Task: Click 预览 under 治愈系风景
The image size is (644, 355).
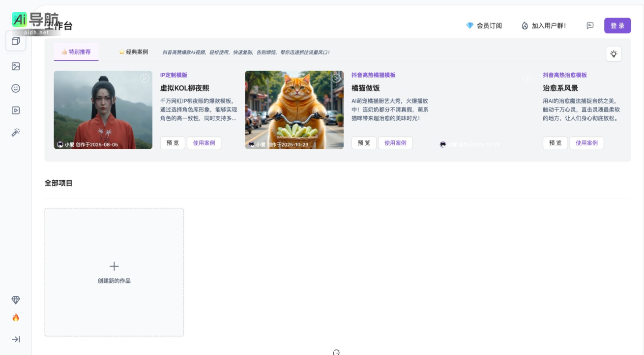Action: [x=555, y=143]
